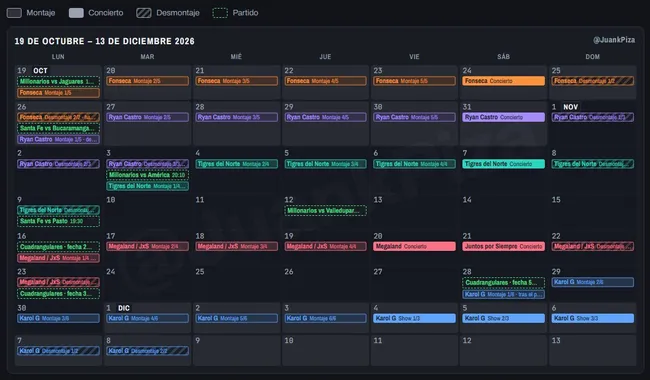This screenshot has height=380, width=650.
Task: Open the Ryan Castro Desmontaje event on November 3
Action: (148, 164)
